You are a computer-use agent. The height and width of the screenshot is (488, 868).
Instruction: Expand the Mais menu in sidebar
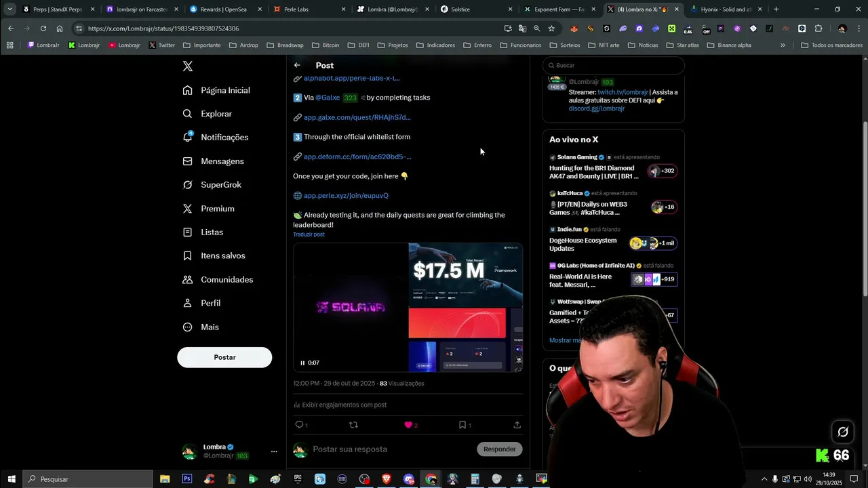pyautogui.click(x=201, y=327)
